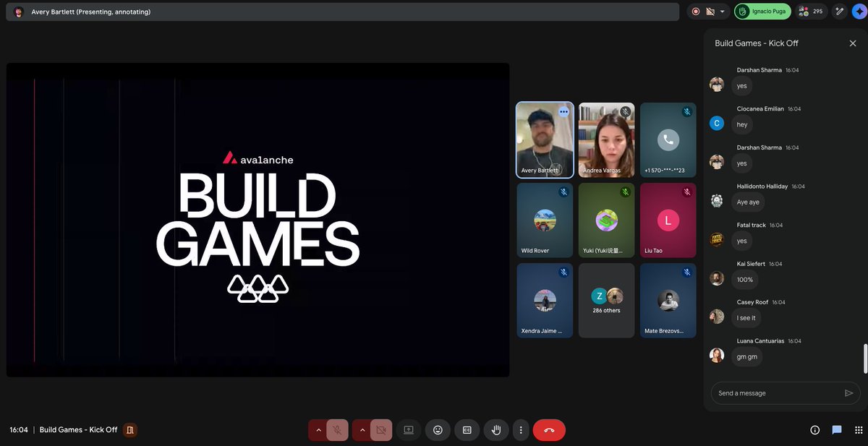
Task: Open the three-dot more options menu
Action: pyautogui.click(x=520, y=430)
